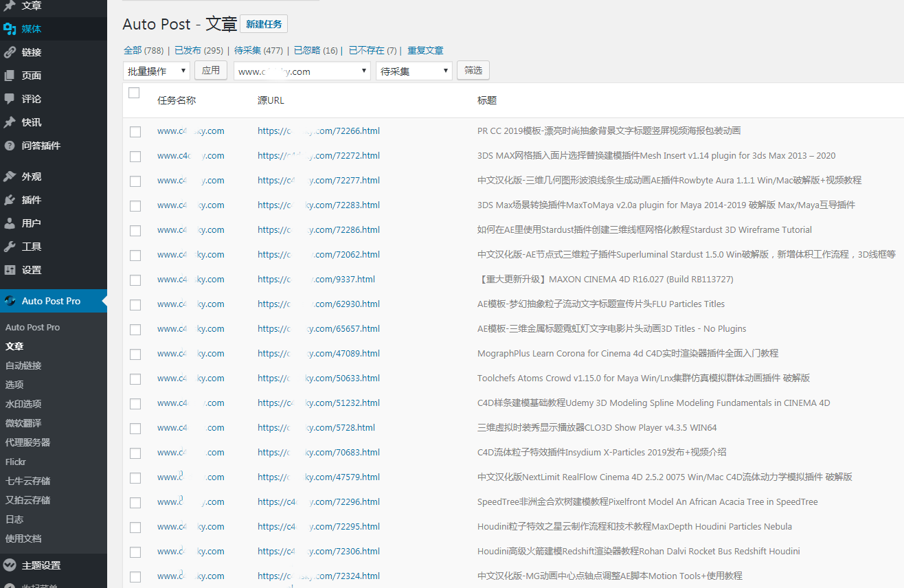Image resolution: width=904 pixels, height=588 pixels.
Task: Check the row ending in 9337.html
Action: click(135, 280)
